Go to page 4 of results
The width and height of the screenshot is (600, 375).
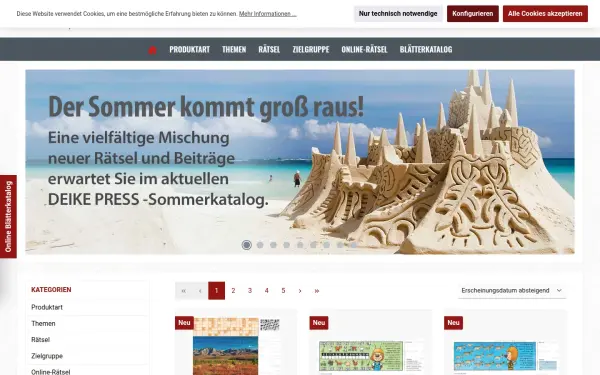(267, 291)
